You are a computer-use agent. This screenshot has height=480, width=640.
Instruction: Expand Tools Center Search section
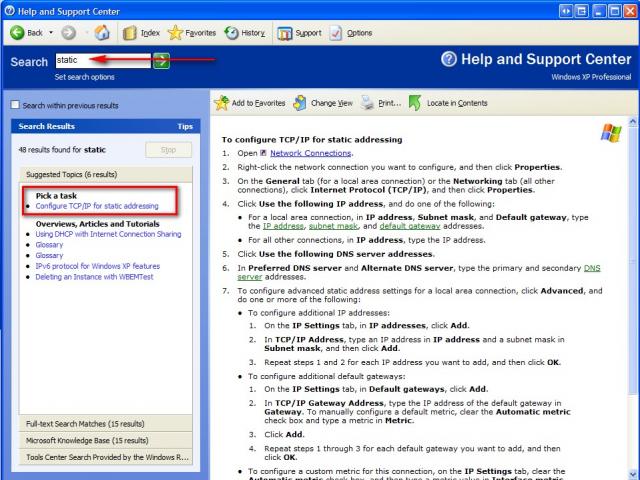pos(106,457)
